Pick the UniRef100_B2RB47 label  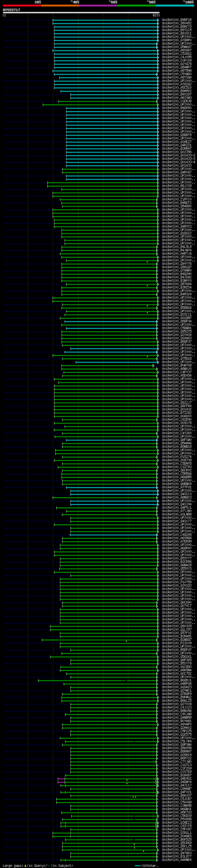(177, 149)
